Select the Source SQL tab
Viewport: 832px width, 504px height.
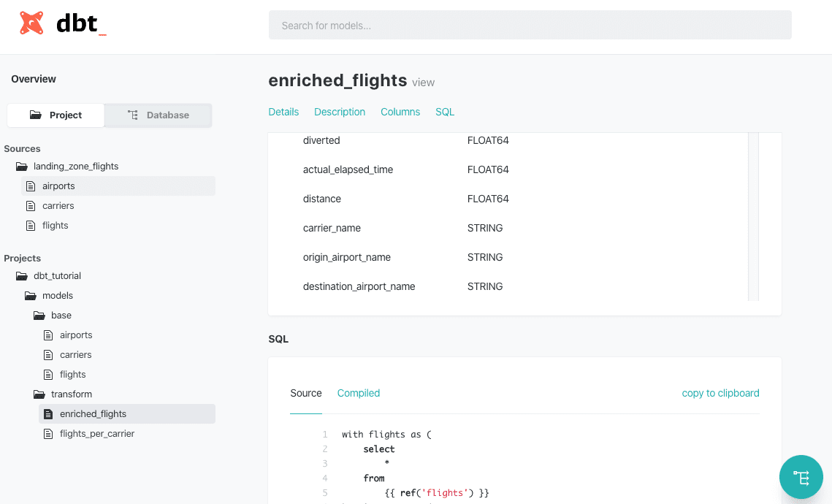coord(306,393)
